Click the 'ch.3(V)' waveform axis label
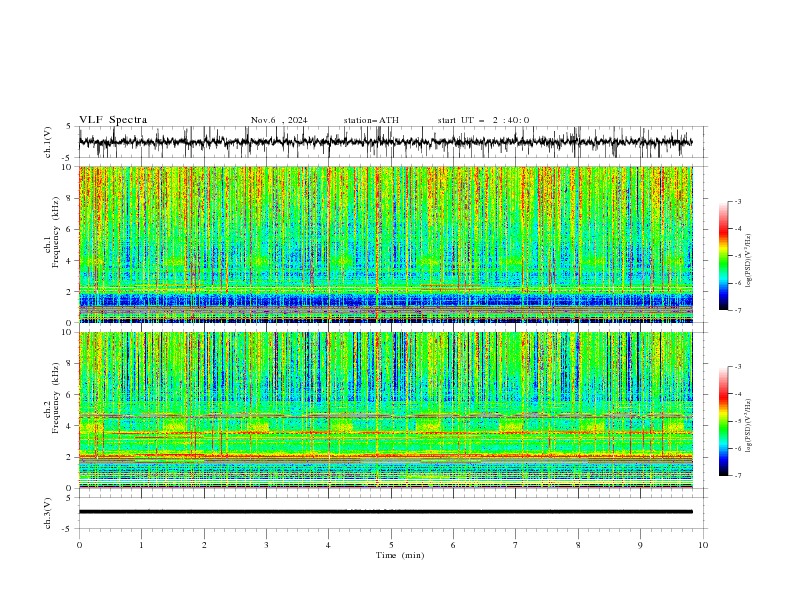Image resolution: width=792 pixels, height=612 pixels. tap(48, 513)
